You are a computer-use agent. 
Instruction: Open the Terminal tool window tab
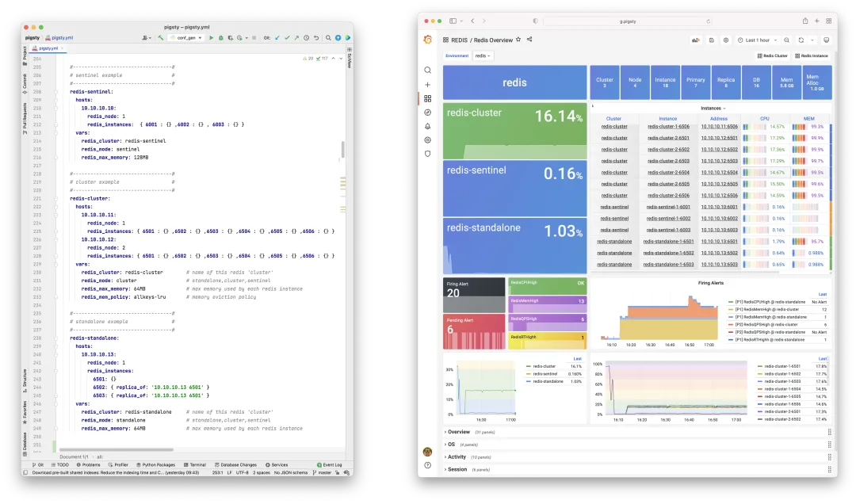point(195,464)
